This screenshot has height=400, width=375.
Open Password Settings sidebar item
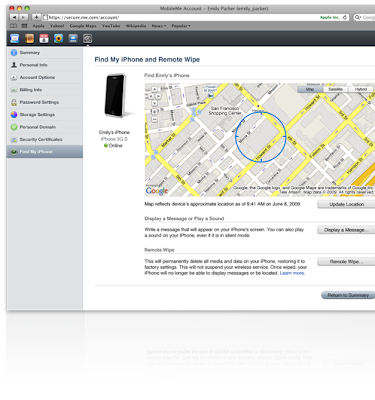[45, 102]
